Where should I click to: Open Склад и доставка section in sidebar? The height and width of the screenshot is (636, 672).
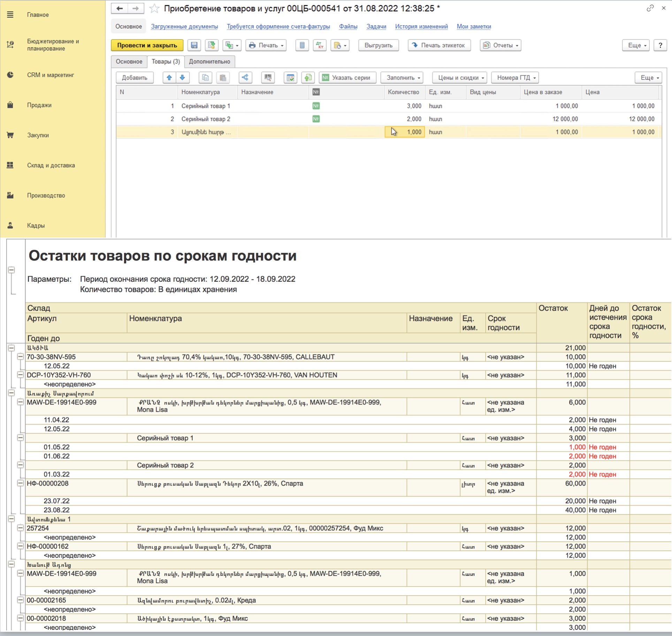[x=51, y=165]
